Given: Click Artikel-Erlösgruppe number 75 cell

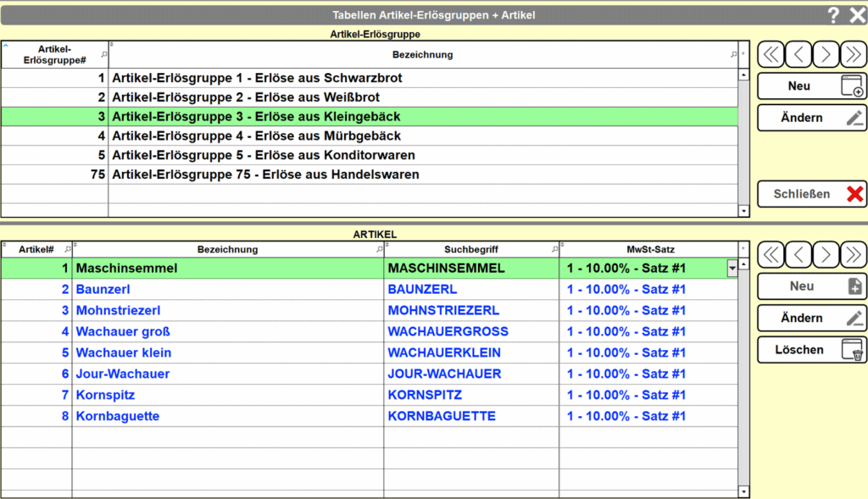Looking at the screenshot, I should 54,175.
